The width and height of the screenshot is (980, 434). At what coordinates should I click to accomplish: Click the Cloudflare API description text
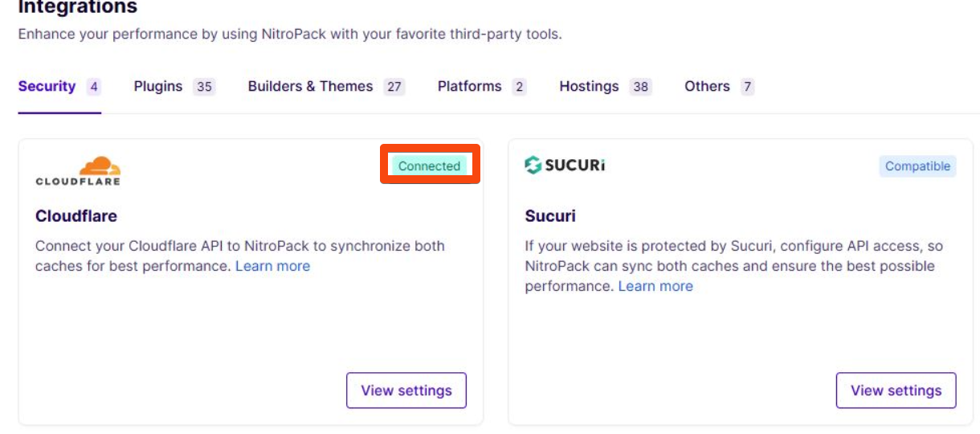[x=239, y=247]
